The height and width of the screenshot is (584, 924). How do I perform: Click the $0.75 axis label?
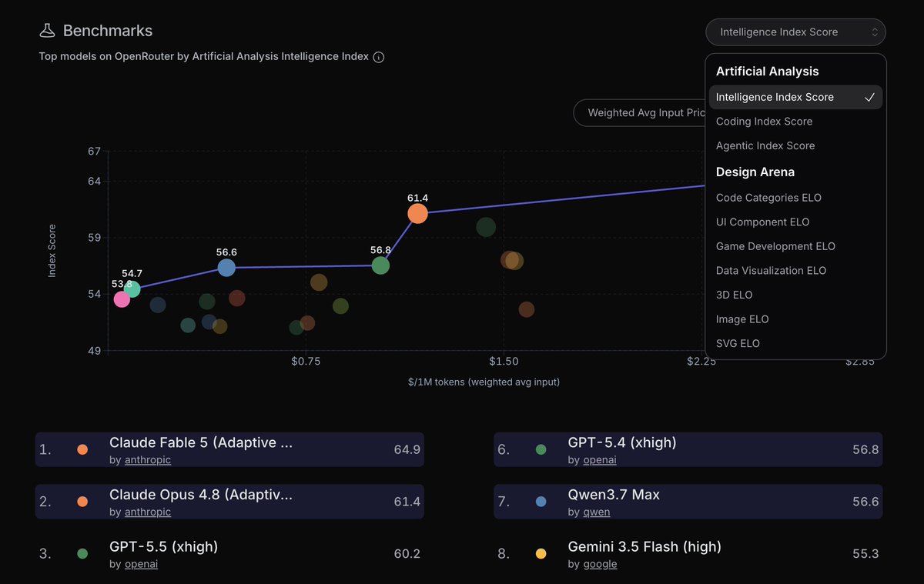(x=306, y=362)
